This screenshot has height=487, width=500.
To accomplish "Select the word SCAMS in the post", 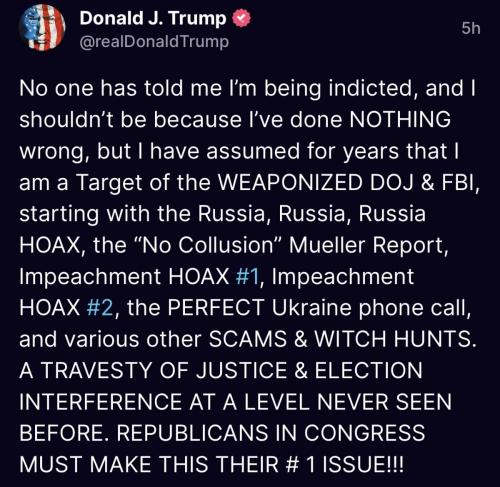I will coord(248,339).
